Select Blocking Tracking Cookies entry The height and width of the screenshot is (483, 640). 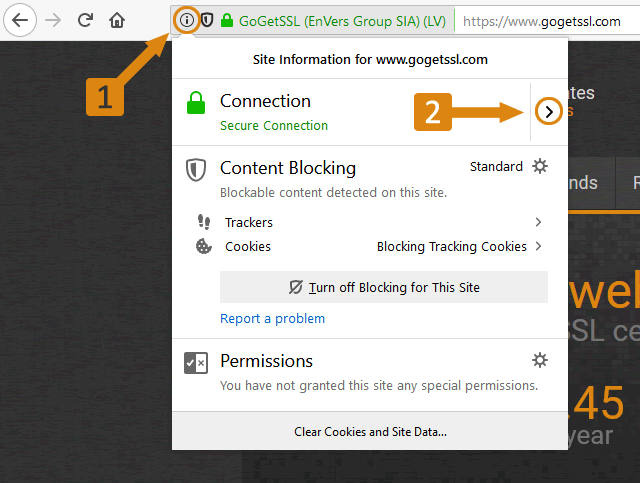[x=451, y=246]
